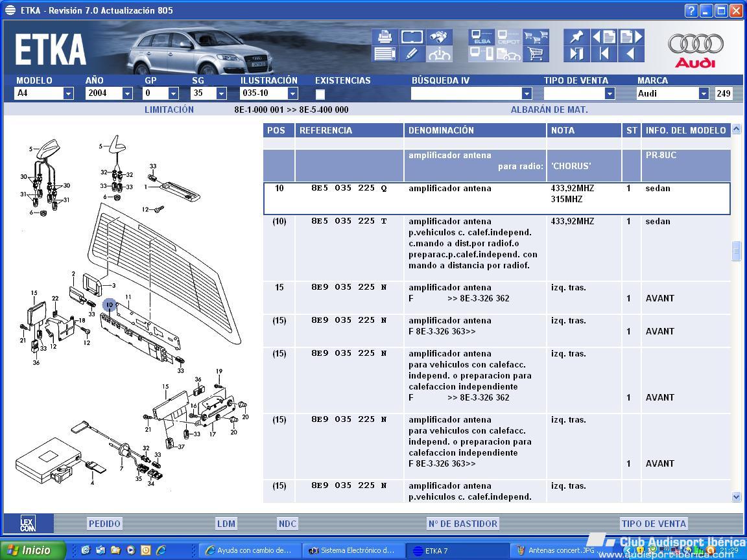Image resolution: width=747 pixels, height=560 pixels.
Task: Click the INFO. DEL MODELO column header
Action: [x=686, y=130]
